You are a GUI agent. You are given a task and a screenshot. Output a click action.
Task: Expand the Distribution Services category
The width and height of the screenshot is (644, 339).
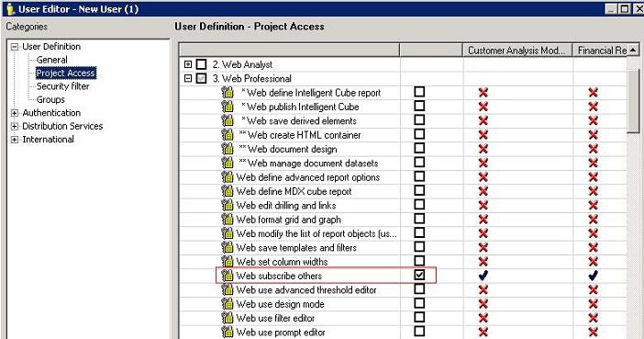click(15, 126)
